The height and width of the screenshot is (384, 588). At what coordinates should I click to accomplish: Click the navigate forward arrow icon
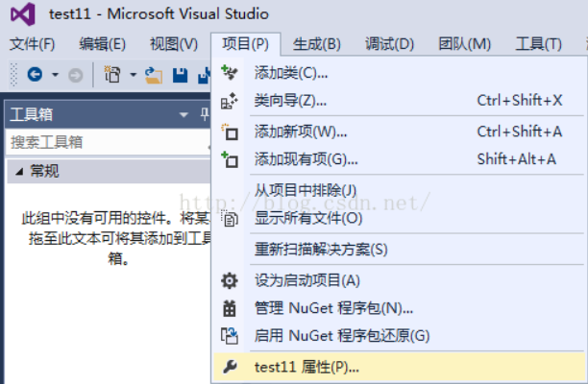[x=75, y=75]
